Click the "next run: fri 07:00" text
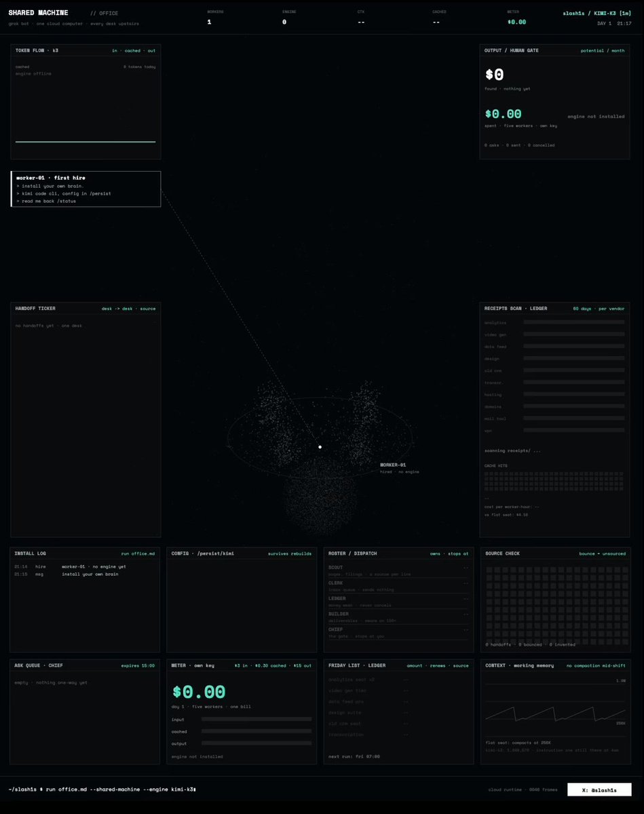Image resolution: width=644 pixels, height=814 pixels. pyautogui.click(x=354, y=756)
